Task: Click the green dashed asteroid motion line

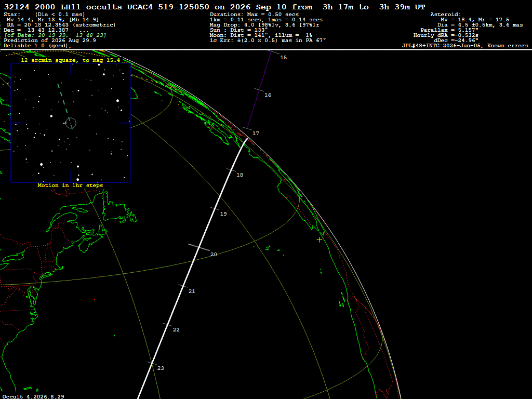Action: click(64, 104)
